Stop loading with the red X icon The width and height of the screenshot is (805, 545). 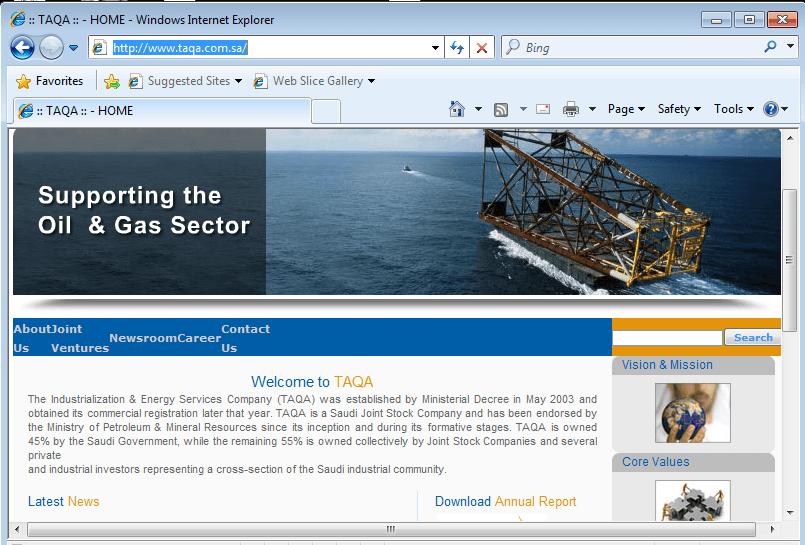click(482, 48)
